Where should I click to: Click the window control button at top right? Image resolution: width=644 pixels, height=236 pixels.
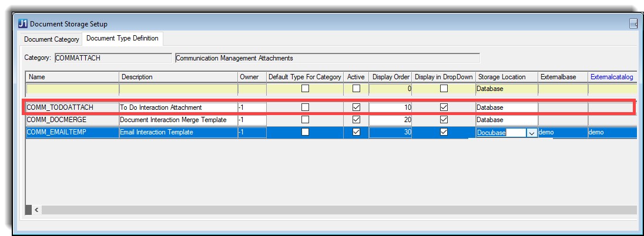point(634,25)
